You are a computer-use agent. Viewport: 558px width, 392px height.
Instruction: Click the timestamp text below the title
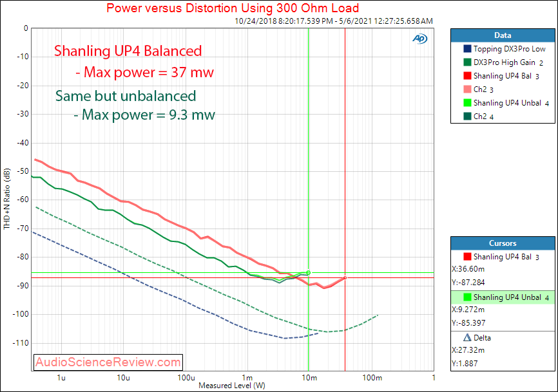[x=334, y=21]
